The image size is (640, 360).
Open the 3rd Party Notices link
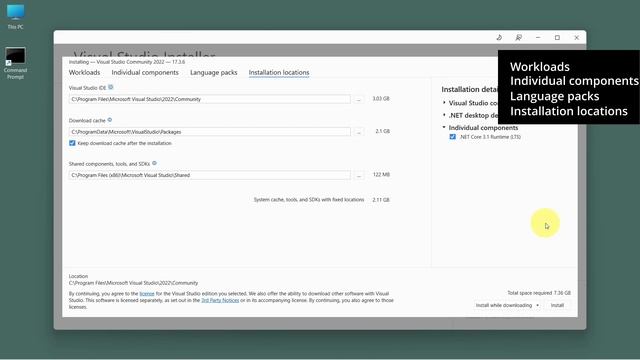click(x=220, y=300)
